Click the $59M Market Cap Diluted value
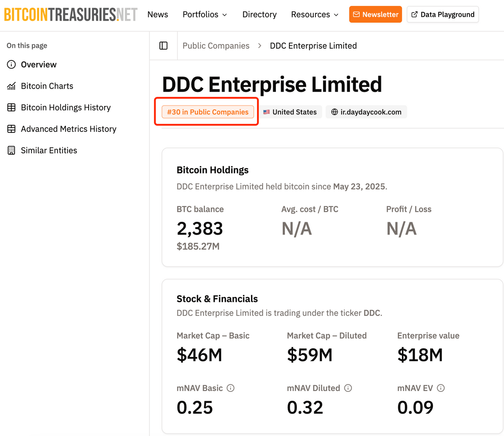 [x=310, y=355]
